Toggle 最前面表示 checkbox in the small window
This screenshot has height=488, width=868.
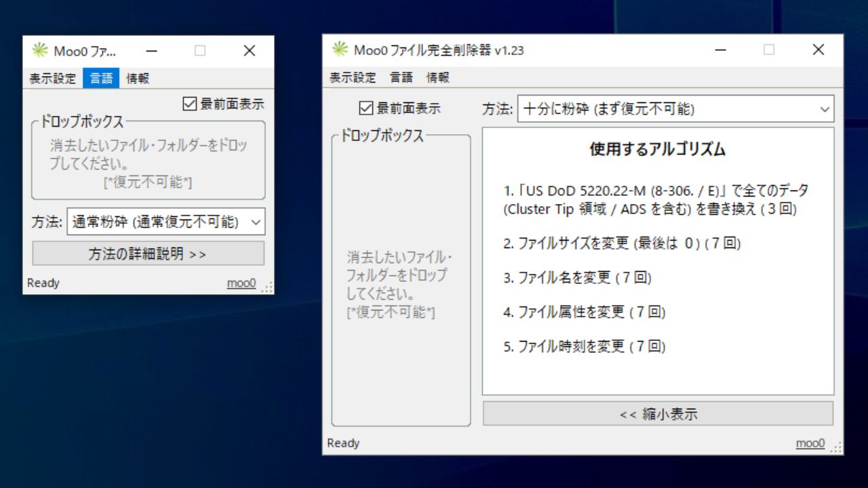[x=223, y=104]
